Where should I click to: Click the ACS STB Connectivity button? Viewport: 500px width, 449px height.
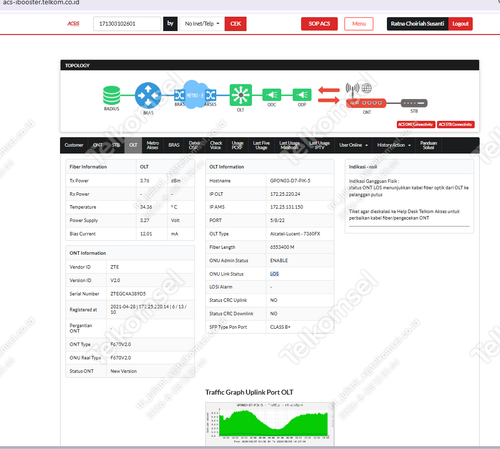(x=456, y=124)
